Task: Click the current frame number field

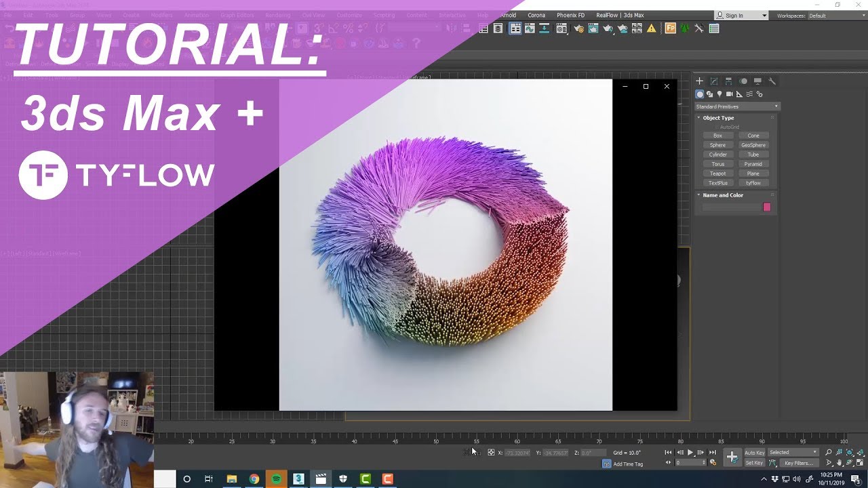Action: [691, 462]
